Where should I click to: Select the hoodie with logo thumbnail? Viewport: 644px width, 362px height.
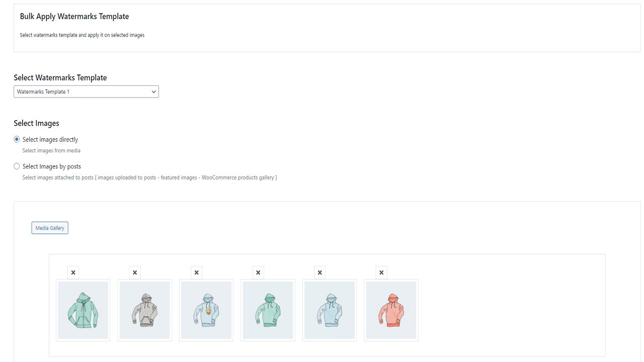(206, 310)
